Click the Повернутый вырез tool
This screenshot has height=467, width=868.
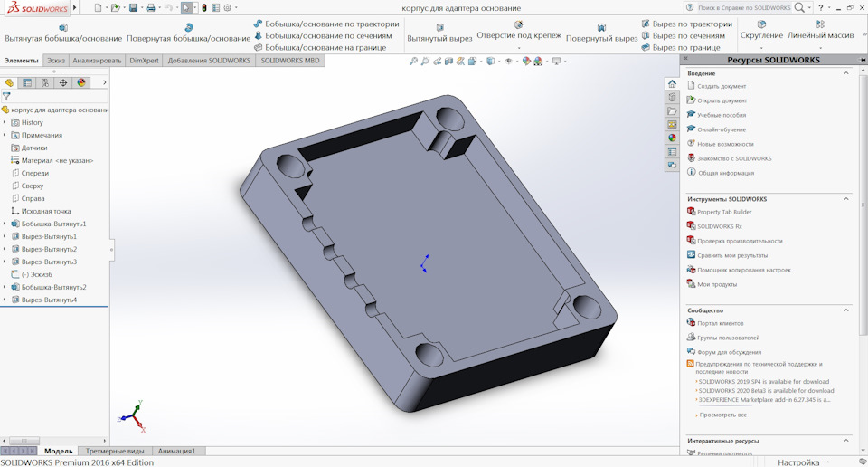602,33
